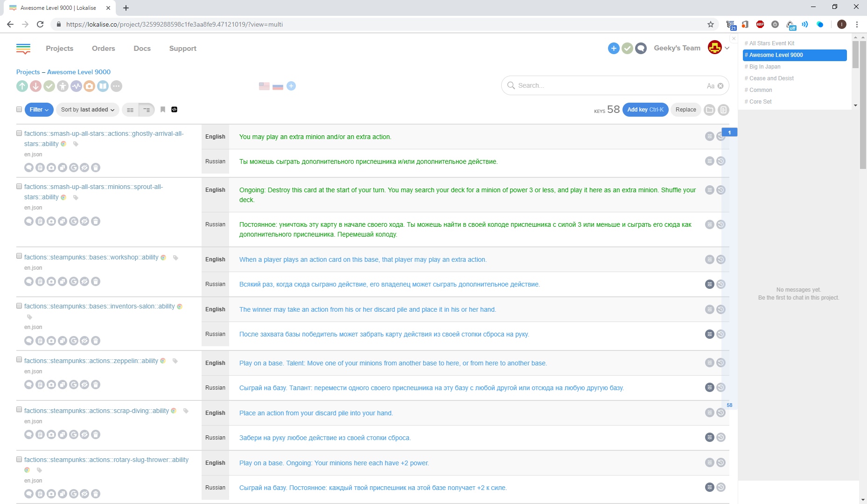The image size is (867, 504).
Task: Click the Lokalise logo
Action: point(23,48)
